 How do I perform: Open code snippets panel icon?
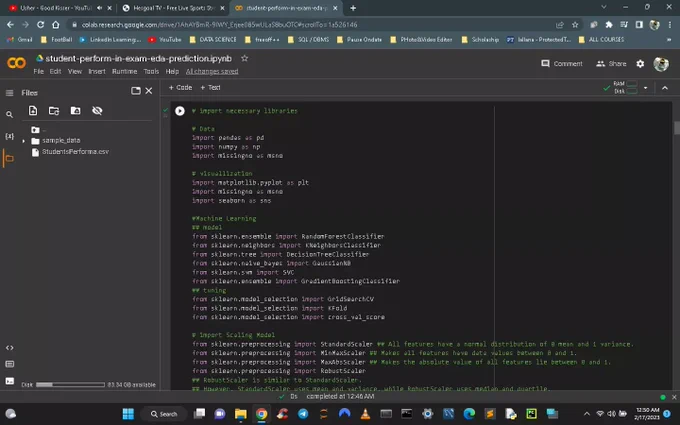coord(9,348)
